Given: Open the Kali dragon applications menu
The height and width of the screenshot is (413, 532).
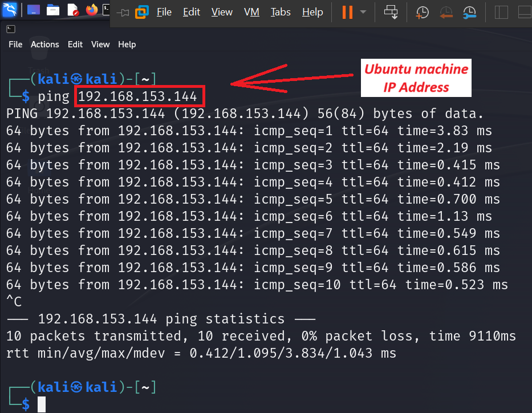Looking at the screenshot, I should pos(9,10).
